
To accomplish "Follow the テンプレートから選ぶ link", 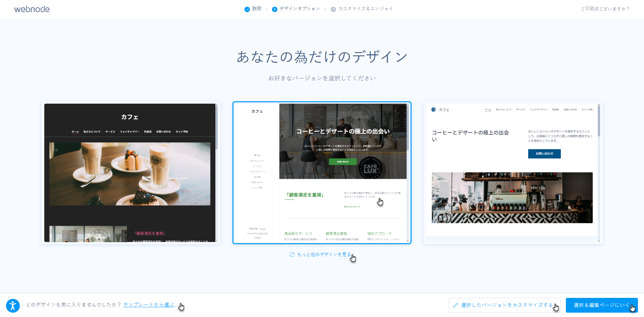I will pyautogui.click(x=149, y=305).
